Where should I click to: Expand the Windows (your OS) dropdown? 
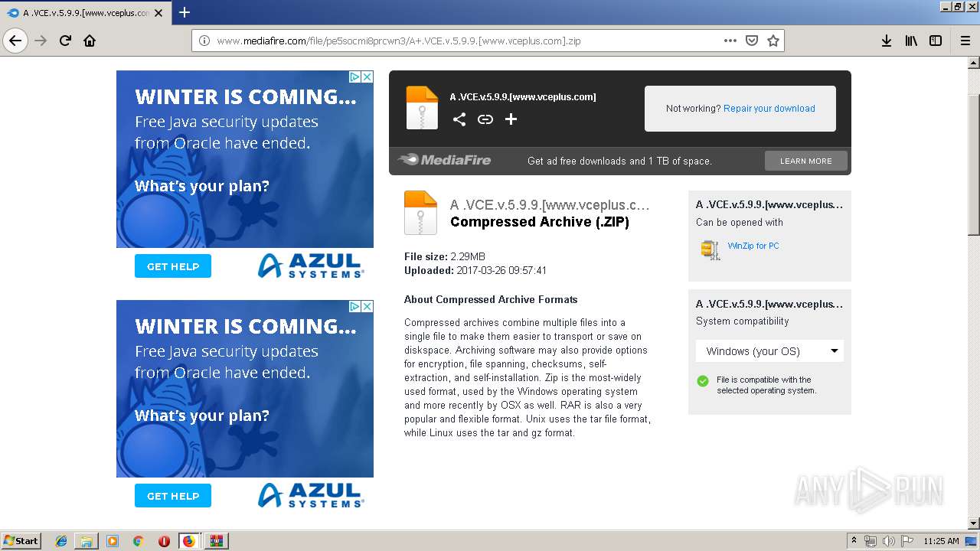click(x=769, y=351)
